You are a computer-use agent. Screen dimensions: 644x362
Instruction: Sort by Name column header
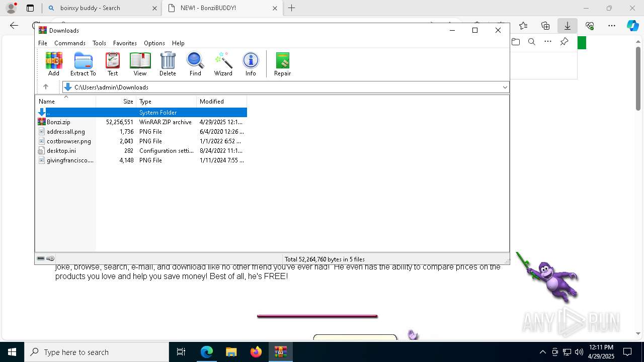[65, 101]
